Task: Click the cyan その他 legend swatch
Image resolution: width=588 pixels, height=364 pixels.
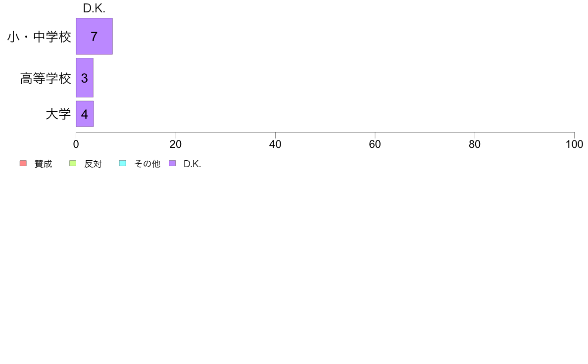Action: pyautogui.click(x=123, y=163)
